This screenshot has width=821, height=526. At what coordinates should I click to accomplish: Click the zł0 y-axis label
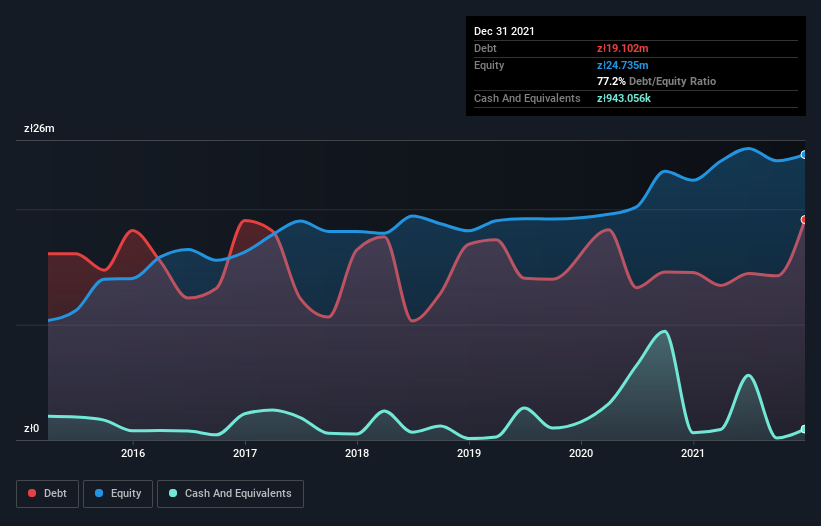31,428
